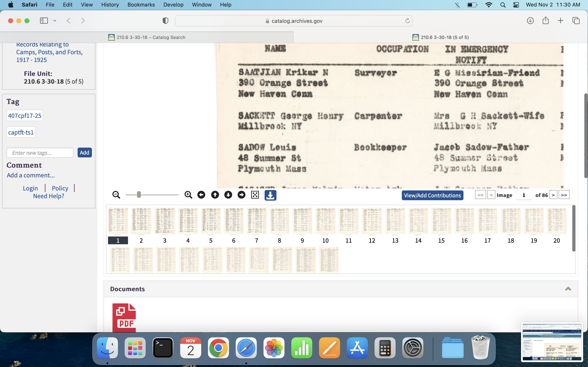588x367 pixels.
Task: Click the Enter new tags field
Action: [40, 153]
